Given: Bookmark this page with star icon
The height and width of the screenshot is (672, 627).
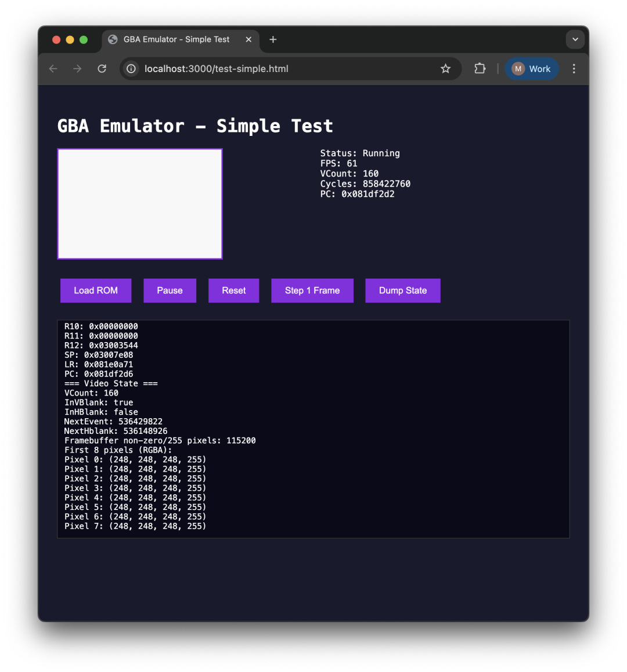Looking at the screenshot, I should click(445, 69).
